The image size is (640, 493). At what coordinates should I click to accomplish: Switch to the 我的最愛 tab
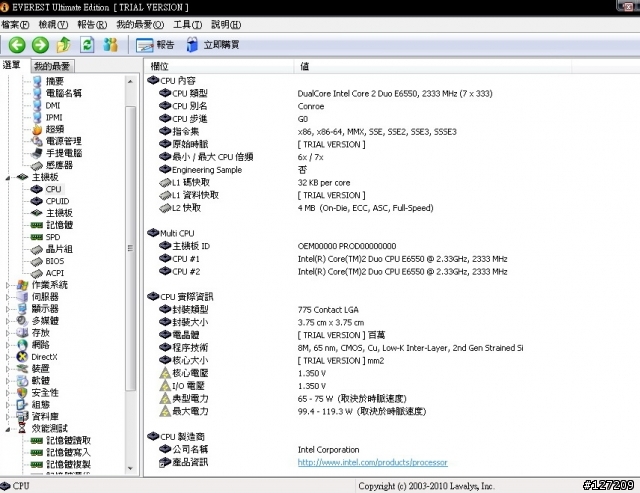pyautogui.click(x=52, y=66)
